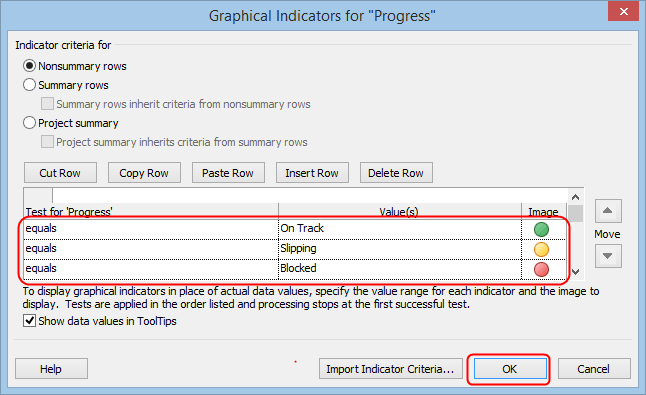Select the 'Slipping' value cell
The width and height of the screenshot is (646, 395).
tap(400, 250)
